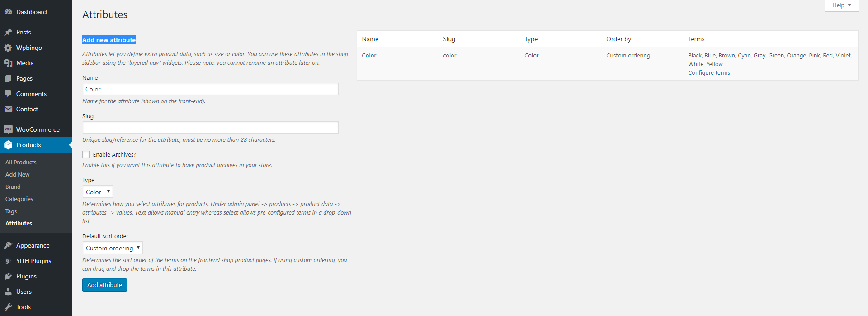868x316 pixels.
Task: Open the Categories submenu item
Action: 19,199
